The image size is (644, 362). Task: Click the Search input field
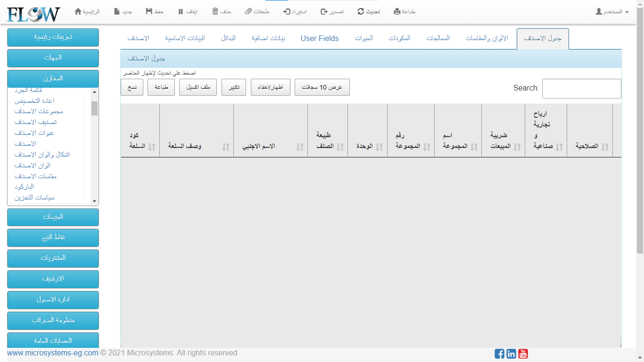581,89
